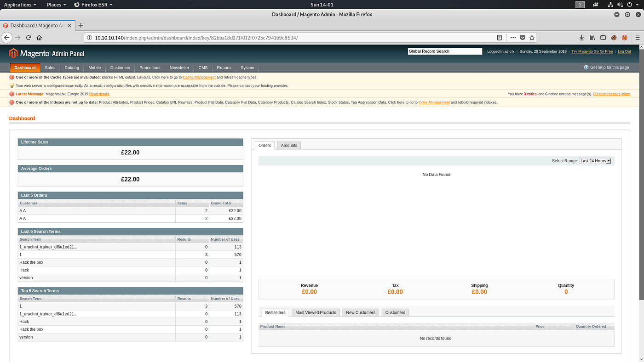Open the CMS menu
The height and width of the screenshot is (362, 644).
[203, 68]
